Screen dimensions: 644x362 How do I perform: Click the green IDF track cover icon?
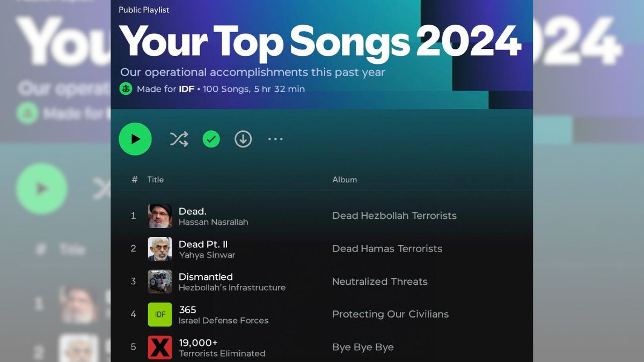pyautogui.click(x=160, y=314)
